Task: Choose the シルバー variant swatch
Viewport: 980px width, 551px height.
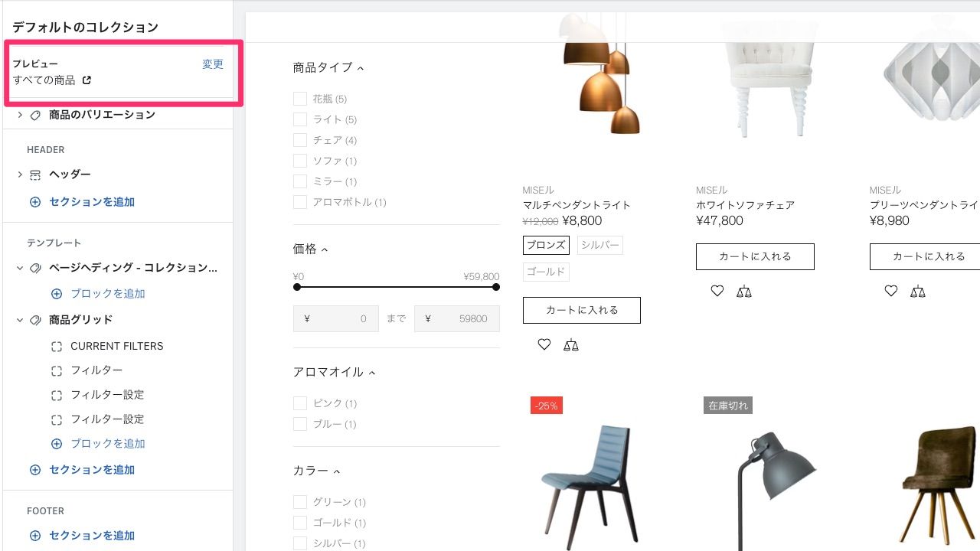Action: 600,245
